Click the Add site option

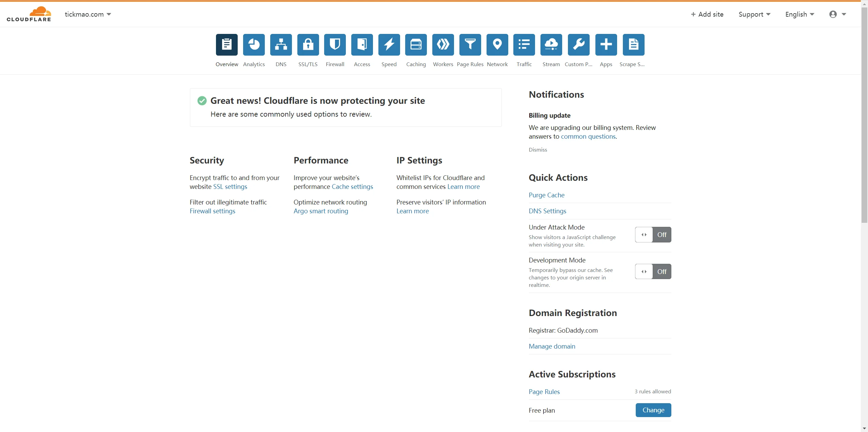(707, 14)
